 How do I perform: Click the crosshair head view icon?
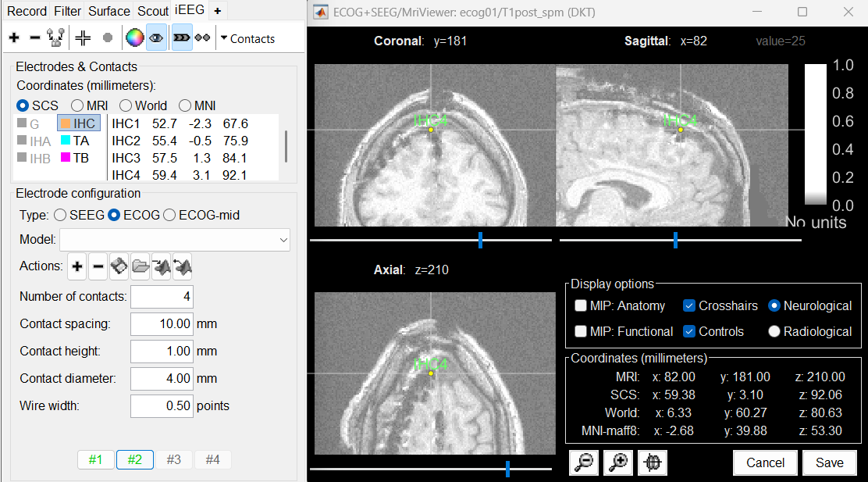[x=653, y=462]
